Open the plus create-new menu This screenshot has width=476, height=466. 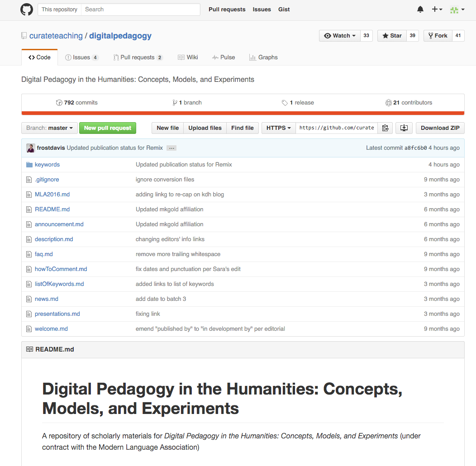437,10
